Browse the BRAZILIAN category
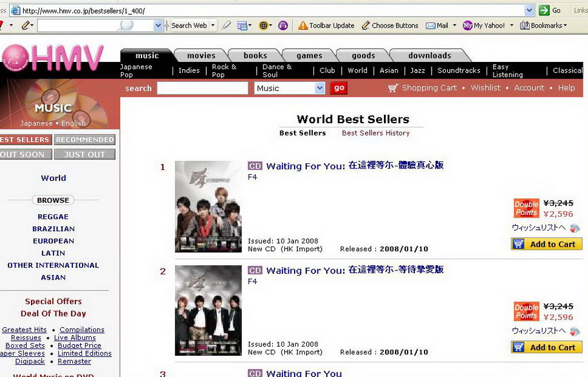Image resolution: width=588 pixels, height=377 pixels. [53, 229]
